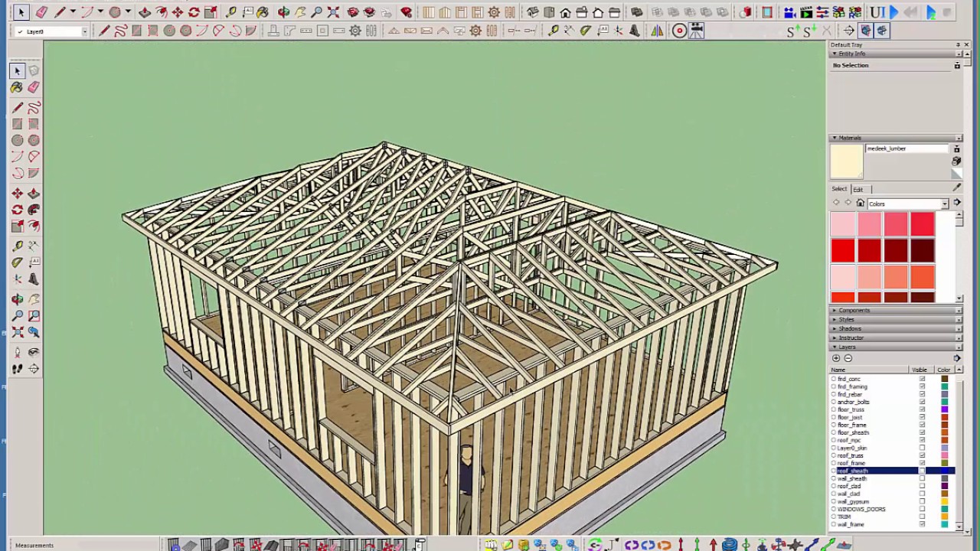Sort layers by the Name column header
Image resolution: width=980 pixels, height=551 pixels.
[x=867, y=370]
